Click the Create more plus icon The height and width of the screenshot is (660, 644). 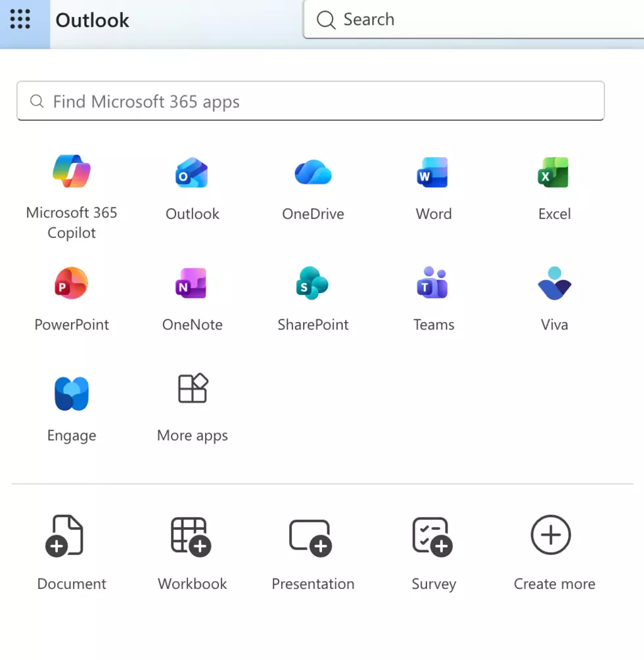551,535
